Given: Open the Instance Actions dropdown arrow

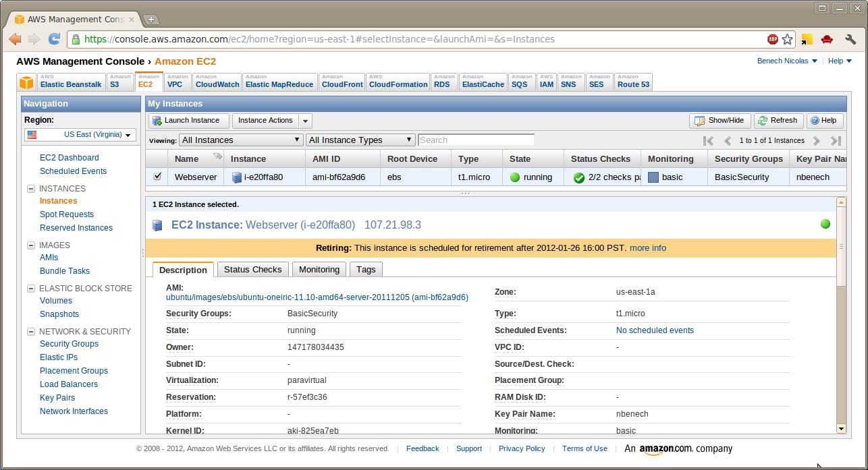Looking at the screenshot, I should 306,120.
